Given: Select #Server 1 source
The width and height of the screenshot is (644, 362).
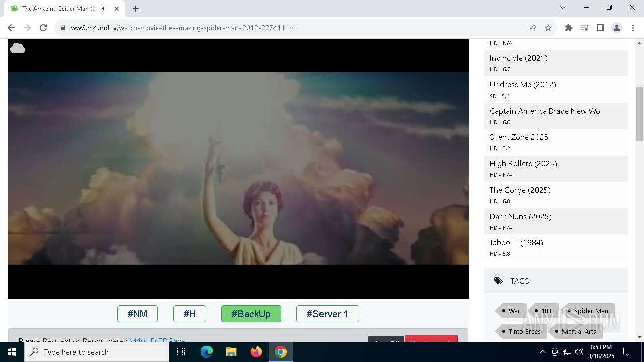Looking at the screenshot, I should point(328,314).
